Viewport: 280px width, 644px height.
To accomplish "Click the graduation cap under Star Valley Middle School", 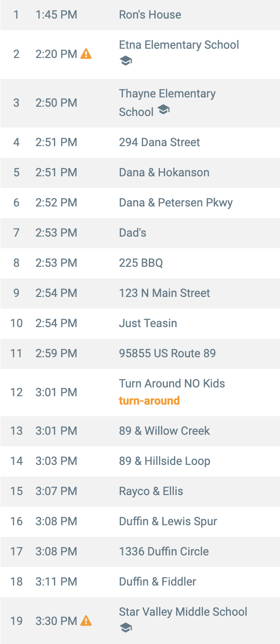I will click(126, 628).
